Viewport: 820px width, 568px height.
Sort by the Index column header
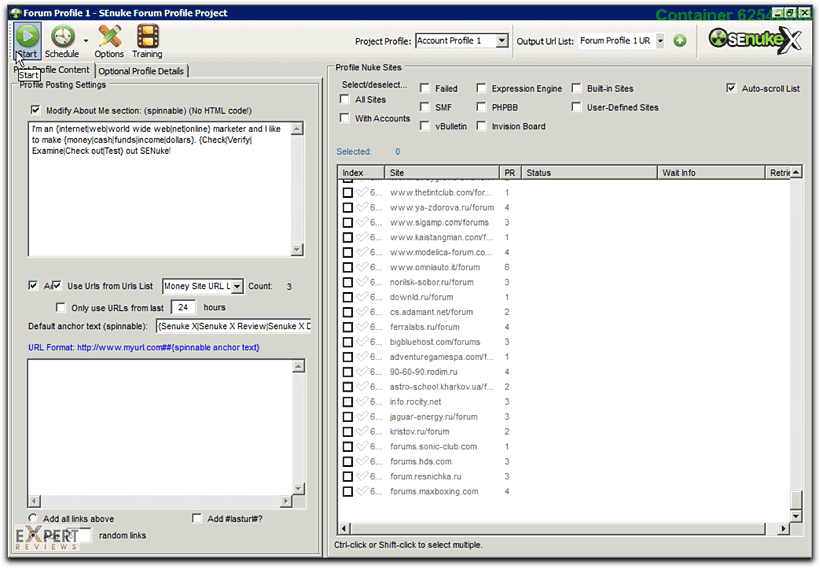click(361, 173)
